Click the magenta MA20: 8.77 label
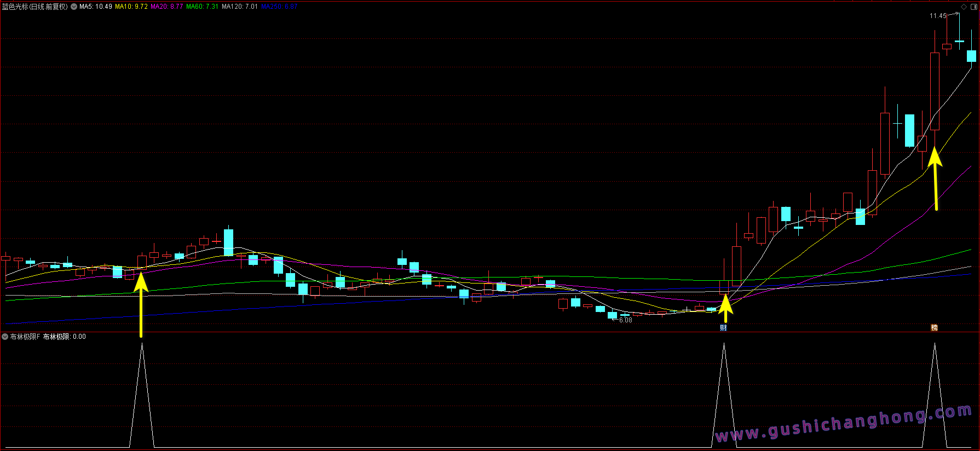The height and width of the screenshot is (451, 980). coord(167,7)
